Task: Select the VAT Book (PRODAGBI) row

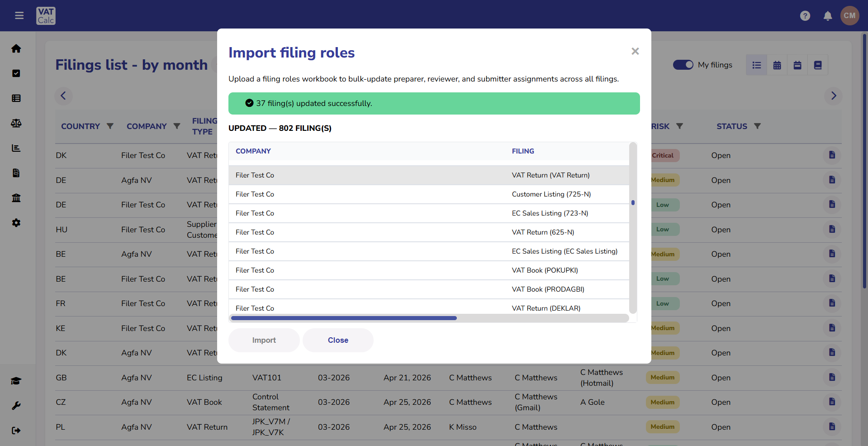Action: coord(429,289)
